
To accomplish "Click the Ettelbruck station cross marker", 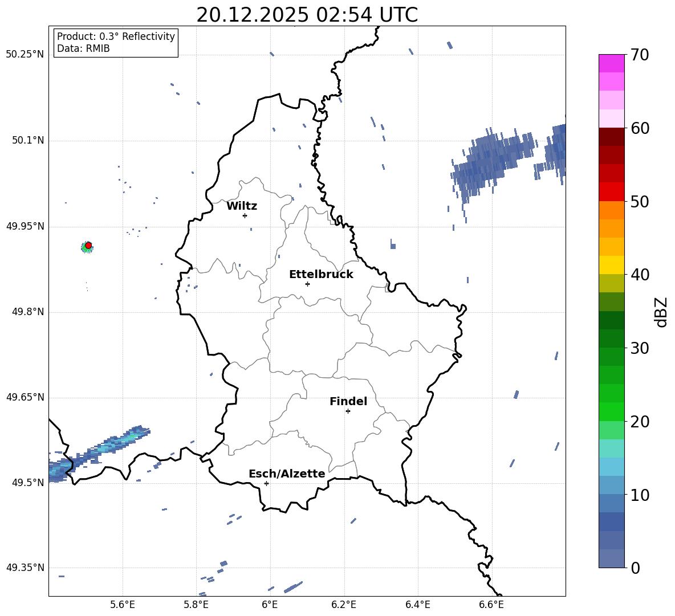I will click(x=307, y=284).
